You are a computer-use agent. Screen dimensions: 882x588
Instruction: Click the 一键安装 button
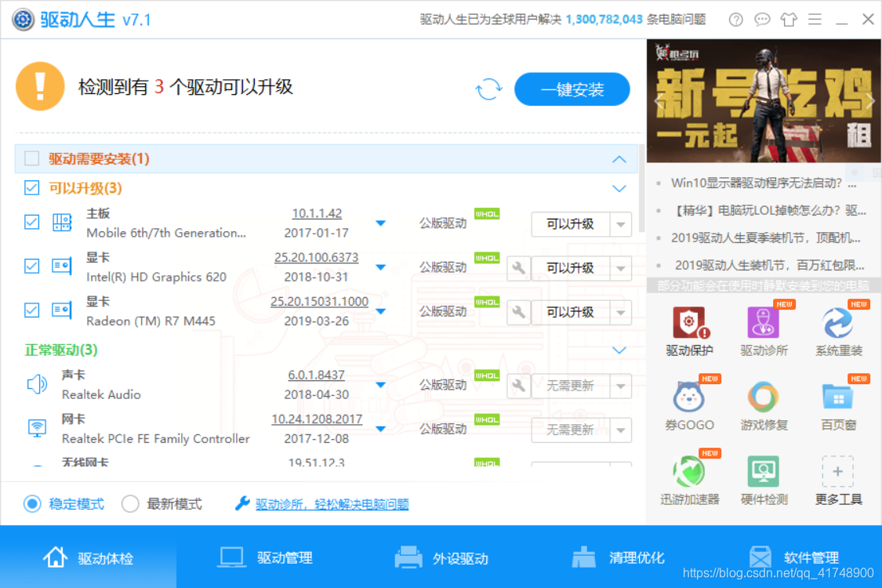[572, 89]
